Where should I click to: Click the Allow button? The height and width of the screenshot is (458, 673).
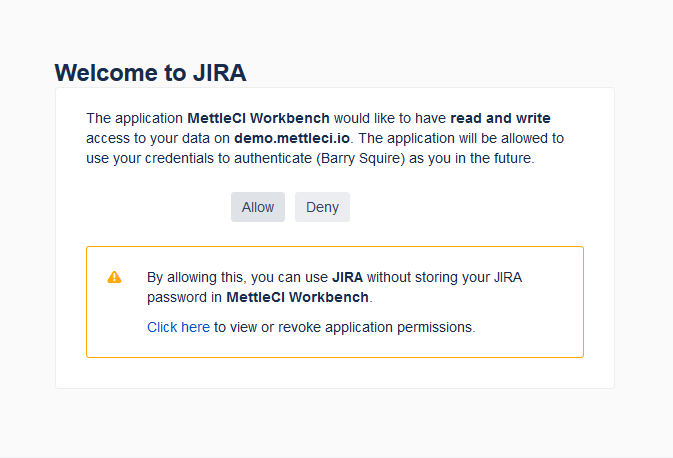[257, 207]
